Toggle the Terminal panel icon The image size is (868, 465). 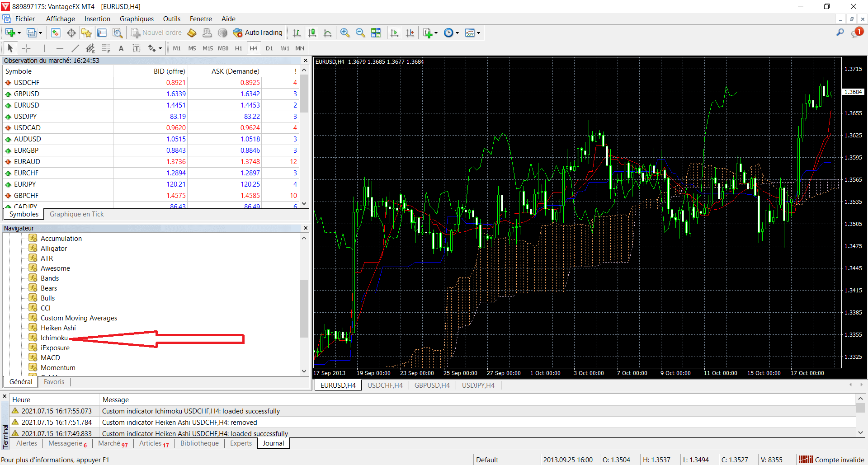102,33
